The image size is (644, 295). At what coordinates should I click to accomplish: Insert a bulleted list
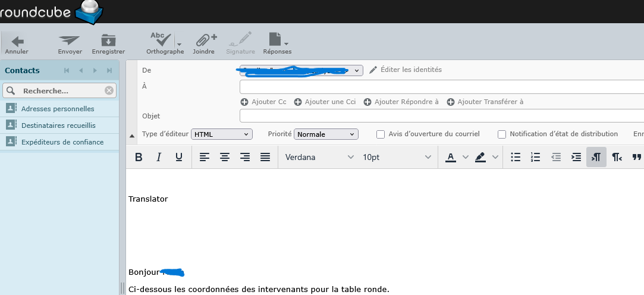click(516, 158)
